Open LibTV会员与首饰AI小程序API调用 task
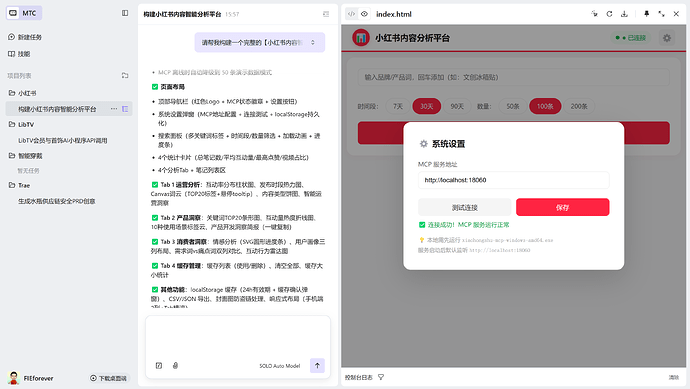This screenshot has width=690, height=389. click(x=62, y=140)
